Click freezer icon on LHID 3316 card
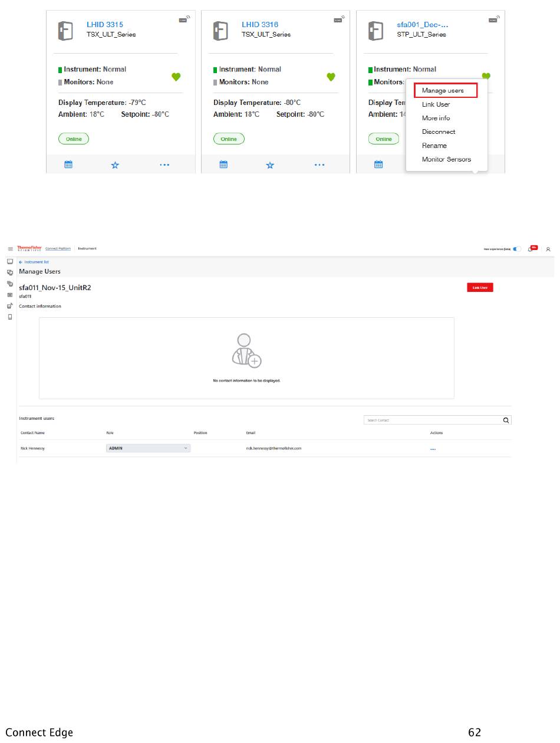 click(x=220, y=31)
